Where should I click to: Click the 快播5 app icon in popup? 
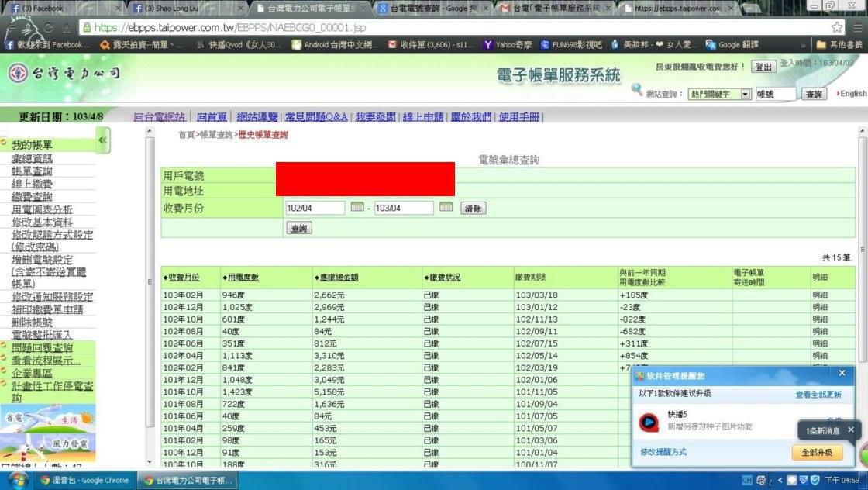tap(649, 421)
